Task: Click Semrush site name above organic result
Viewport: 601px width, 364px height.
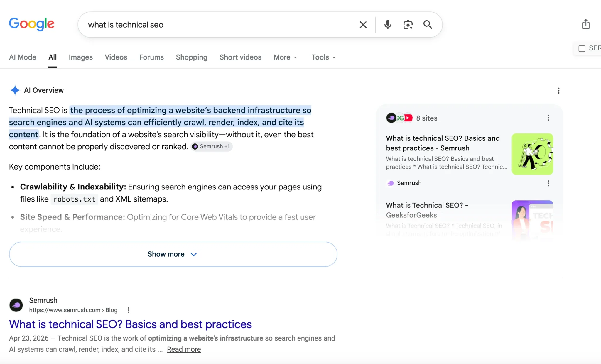Action: click(43, 300)
